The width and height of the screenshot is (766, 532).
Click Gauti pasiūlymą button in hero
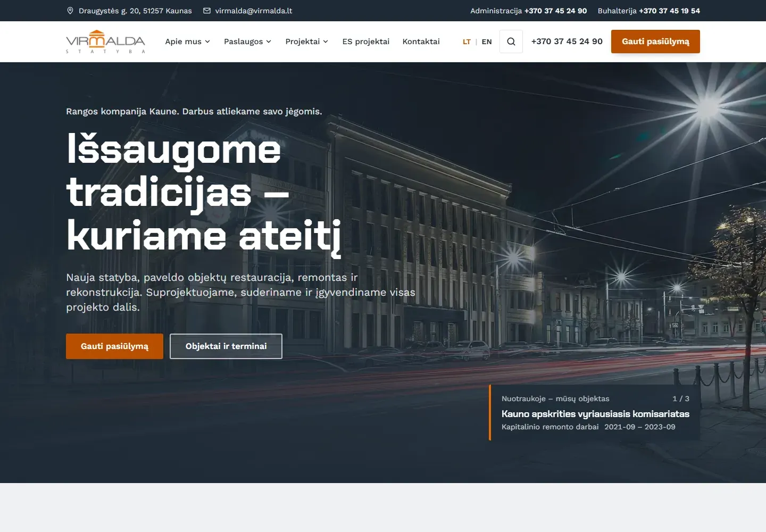pos(114,346)
